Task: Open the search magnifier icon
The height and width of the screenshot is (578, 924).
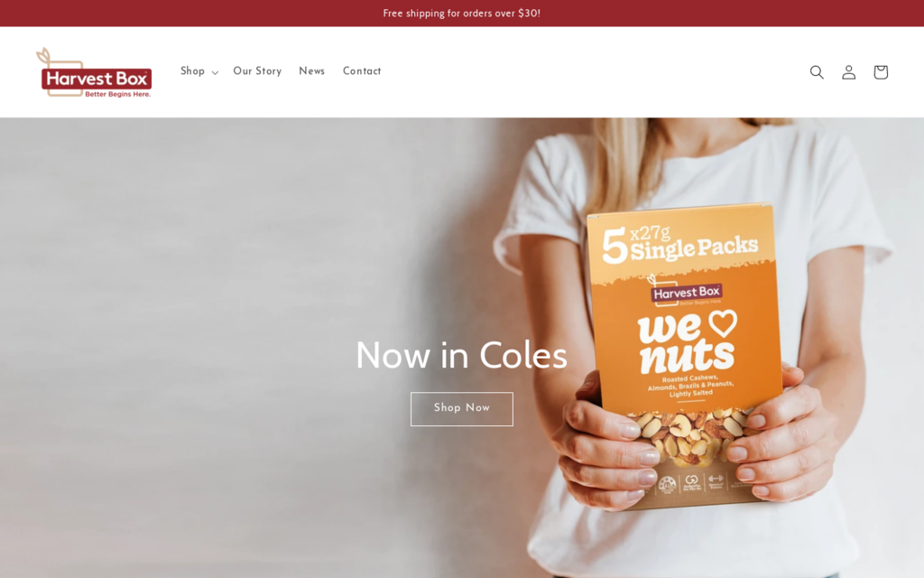Action: pos(816,72)
